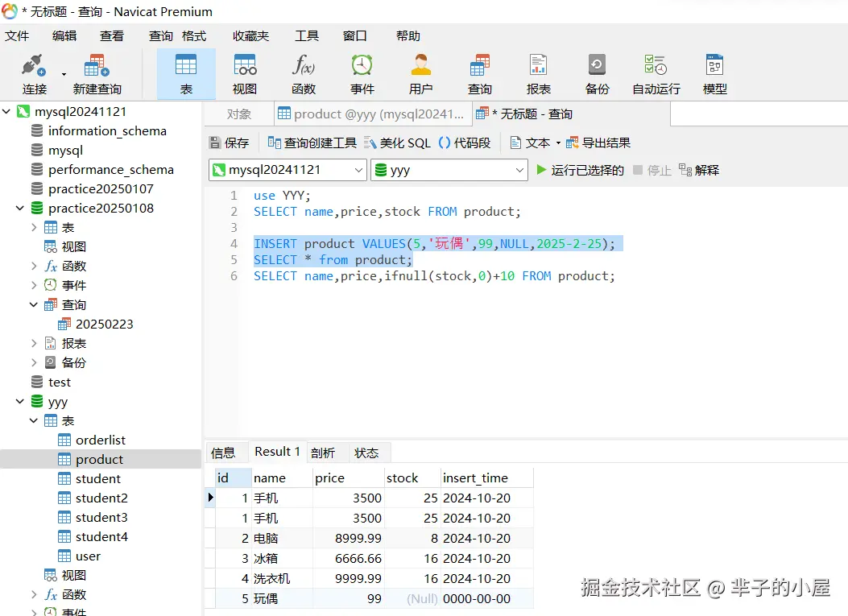This screenshot has height=616, width=848.
Task: Collapse the yyy database node
Action: tap(20, 401)
